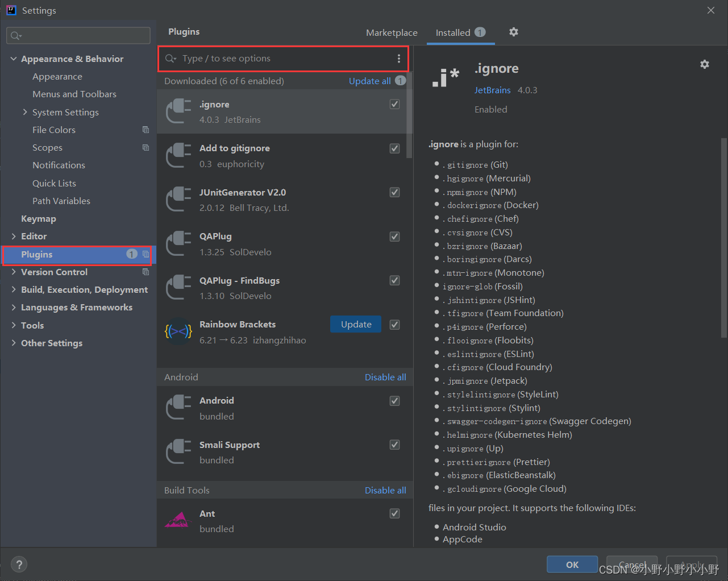
Task: Click the update badge on Plugins row
Action: (x=132, y=254)
